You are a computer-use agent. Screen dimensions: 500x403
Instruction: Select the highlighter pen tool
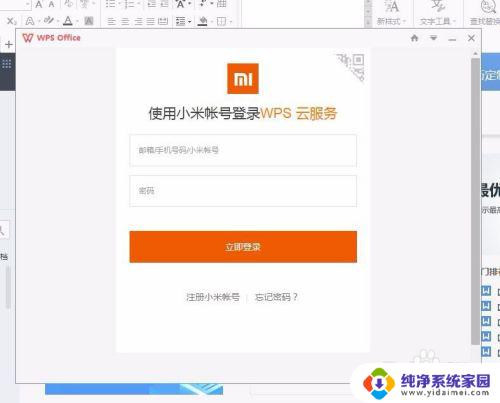click(x=49, y=21)
